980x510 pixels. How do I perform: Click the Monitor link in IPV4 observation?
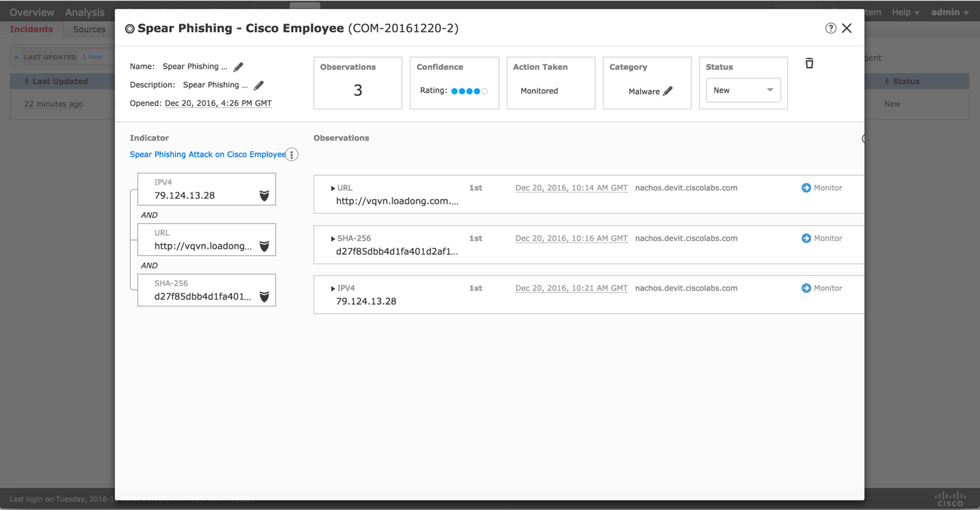click(828, 288)
